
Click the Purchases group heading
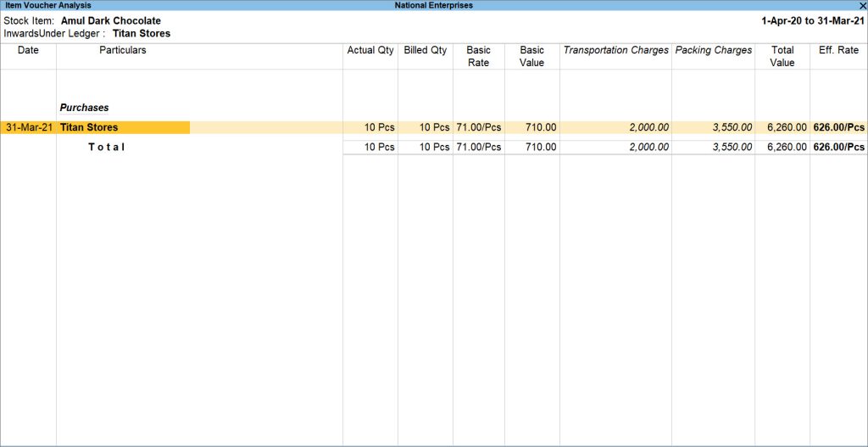[84, 108]
